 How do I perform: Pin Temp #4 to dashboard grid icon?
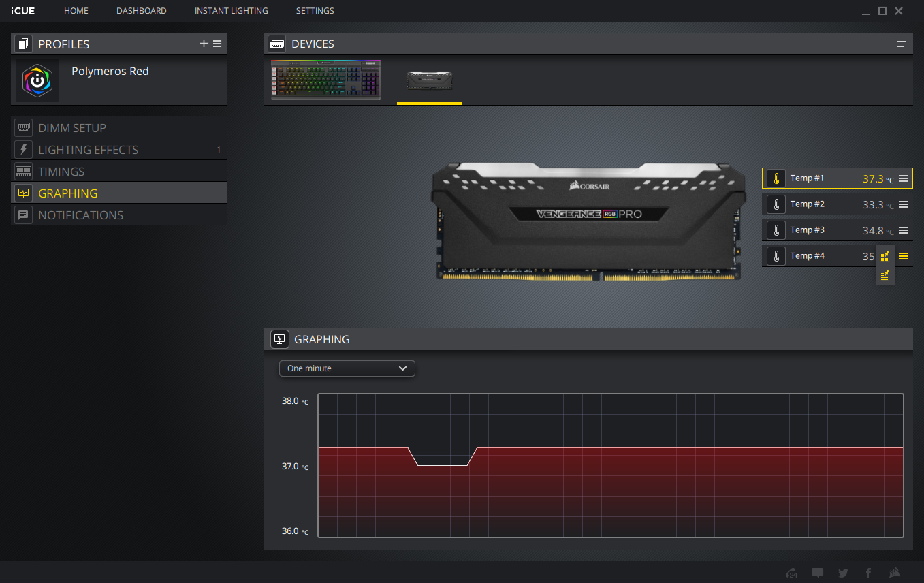(885, 257)
